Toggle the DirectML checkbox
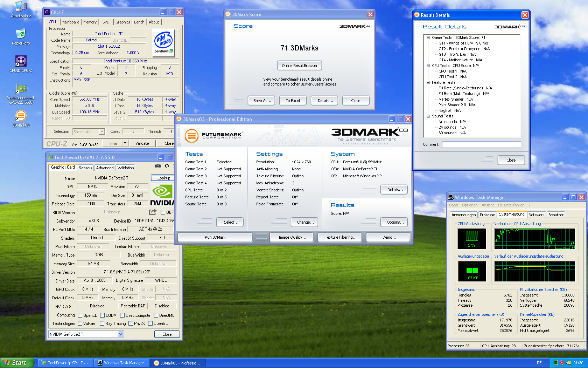Viewport: 588px width, 368px height. (x=156, y=315)
